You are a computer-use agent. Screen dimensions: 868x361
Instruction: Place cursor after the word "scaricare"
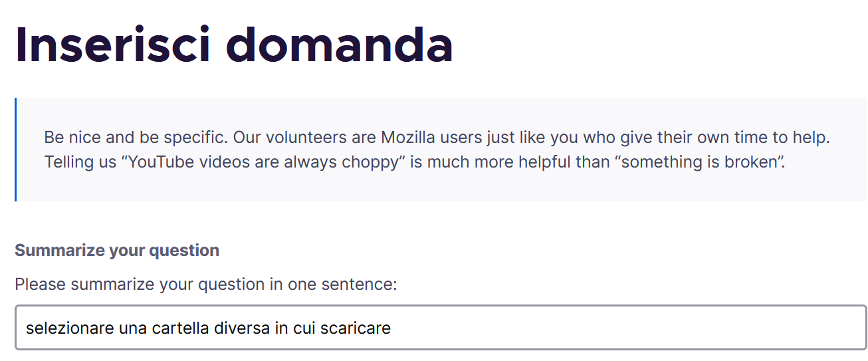(392, 328)
